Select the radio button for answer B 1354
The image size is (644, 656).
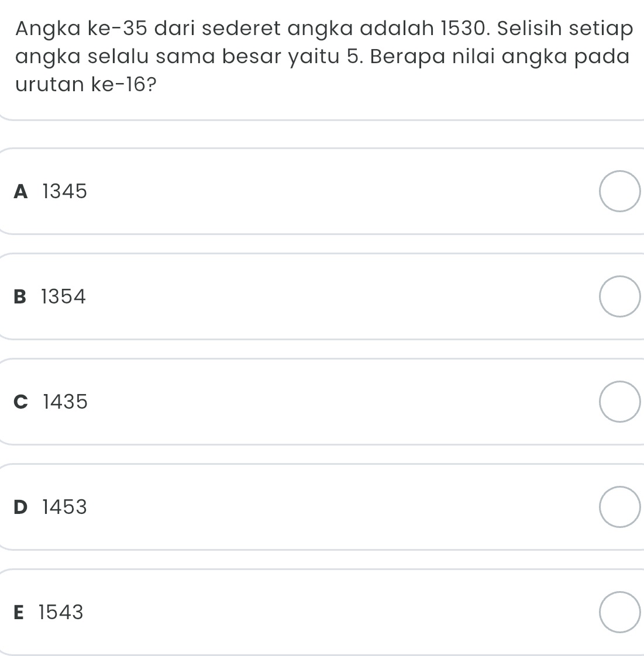tap(619, 296)
